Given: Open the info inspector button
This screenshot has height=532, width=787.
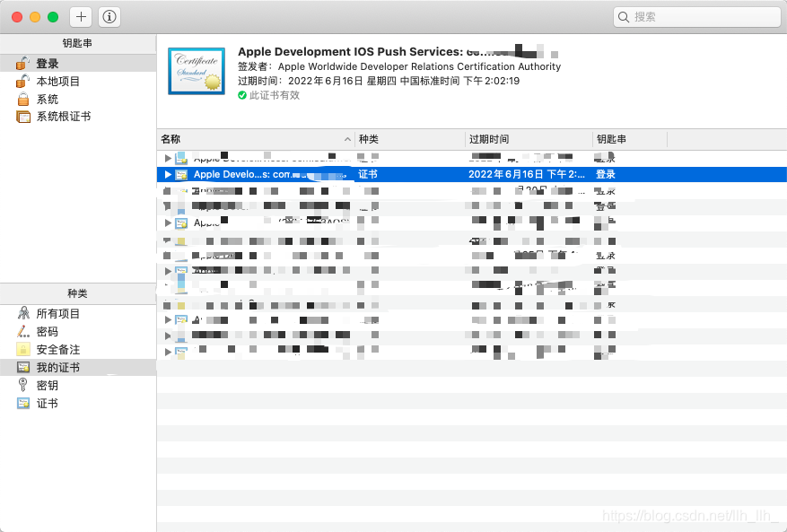Looking at the screenshot, I should click(109, 17).
